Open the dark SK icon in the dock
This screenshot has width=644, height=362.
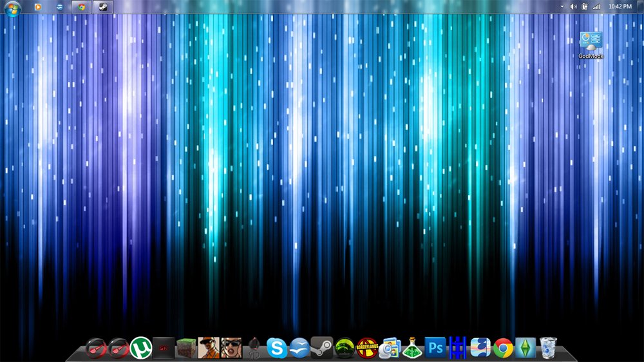tap(164, 348)
